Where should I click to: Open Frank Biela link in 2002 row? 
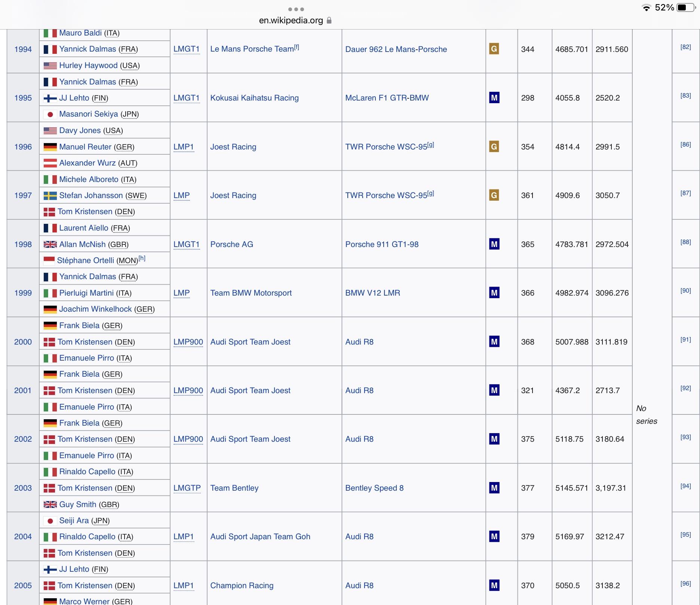coord(79,423)
